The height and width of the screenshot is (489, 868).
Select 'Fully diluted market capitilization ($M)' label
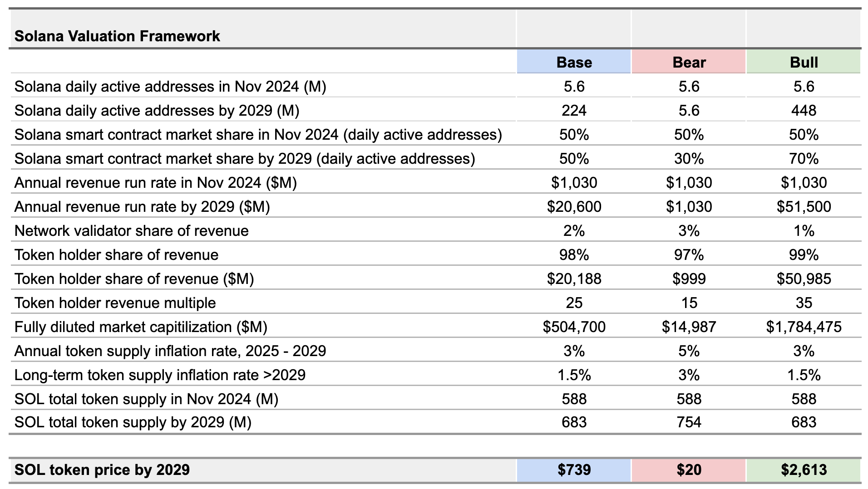coord(141,327)
